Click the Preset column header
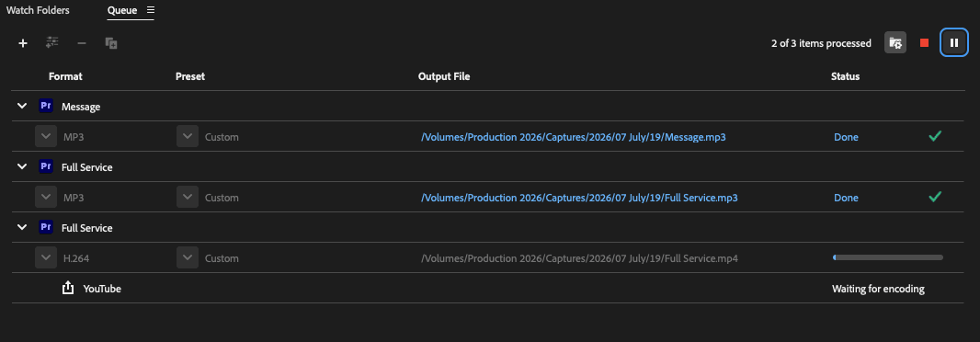The height and width of the screenshot is (342, 980). click(x=190, y=76)
